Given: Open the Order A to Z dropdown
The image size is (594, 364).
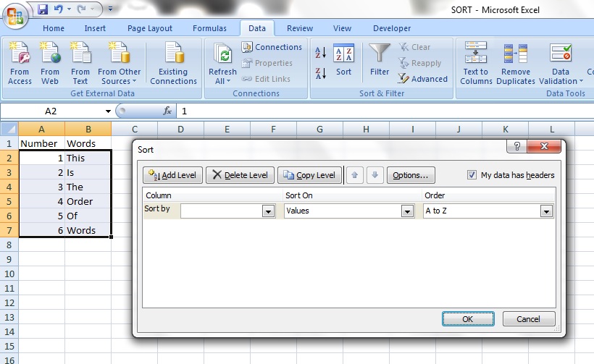Looking at the screenshot, I should (546, 211).
